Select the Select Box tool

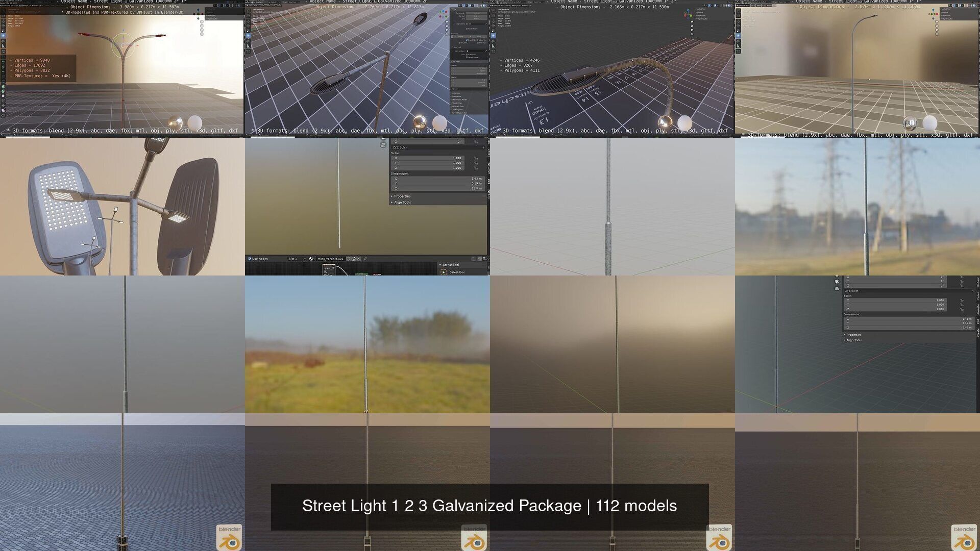click(453, 272)
